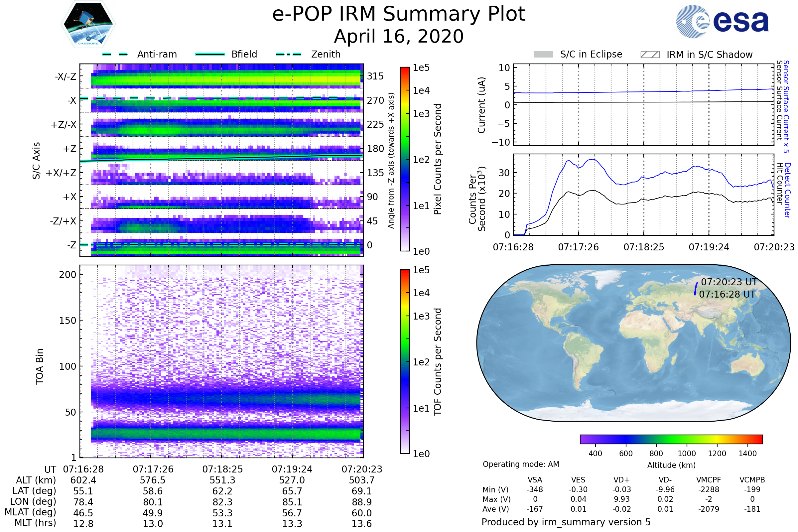Click the VSA column header in voltage table
Screen dimensions: 798x532
535,480
